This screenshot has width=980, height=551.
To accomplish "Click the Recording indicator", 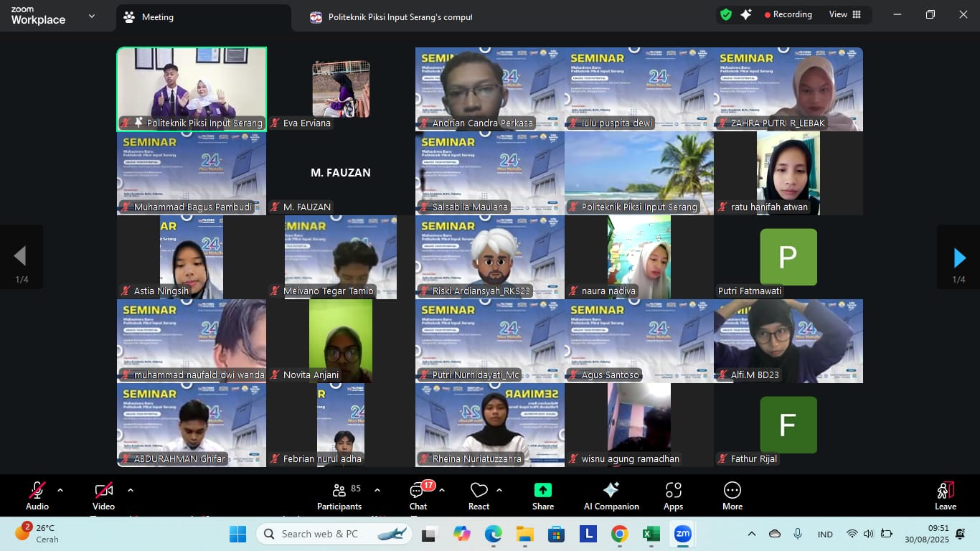I will (x=788, y=14).
